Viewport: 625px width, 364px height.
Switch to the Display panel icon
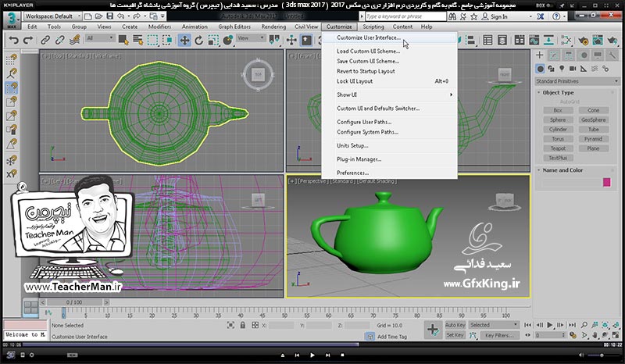[x=598, y=55]
